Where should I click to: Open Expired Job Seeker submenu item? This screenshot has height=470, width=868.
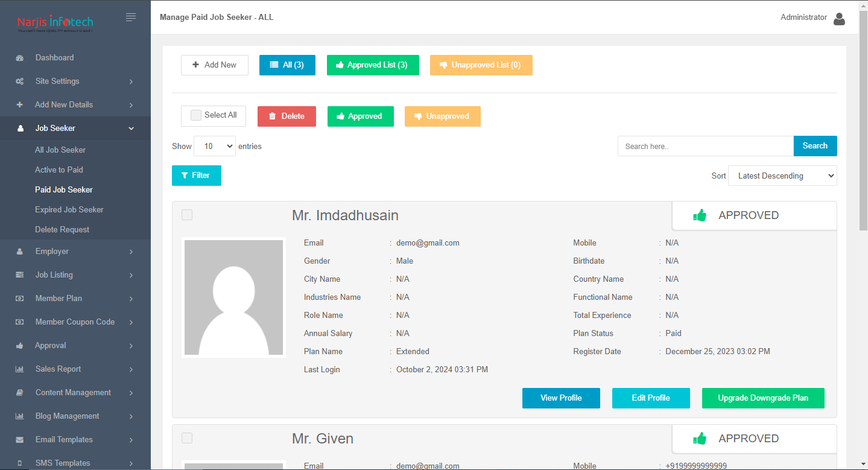point(69,209)
